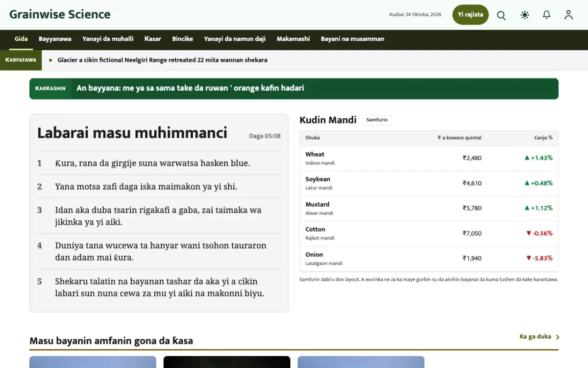This screenshot has width=588, height=368.
Task: Open Yanayi da namun daji section
Action: coord(235,39)
